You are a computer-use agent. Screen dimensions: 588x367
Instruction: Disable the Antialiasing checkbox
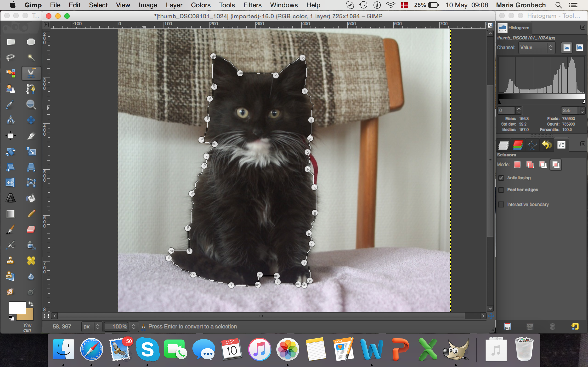501,178
